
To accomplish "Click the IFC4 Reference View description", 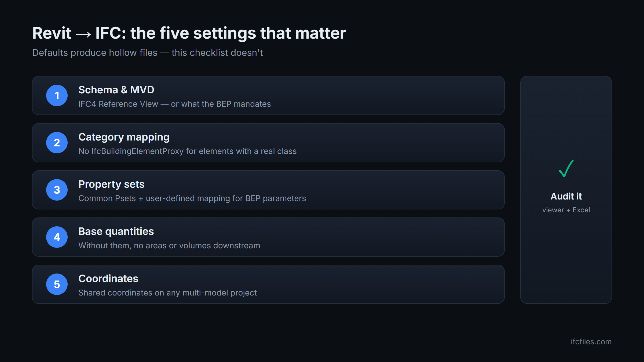I will (175, 104).
